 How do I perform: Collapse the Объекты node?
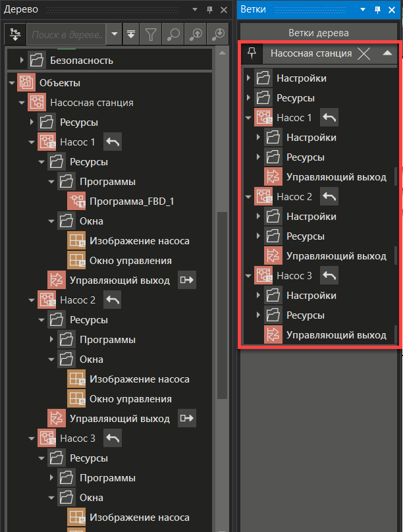pyautogui.click(x=11, y=83)
